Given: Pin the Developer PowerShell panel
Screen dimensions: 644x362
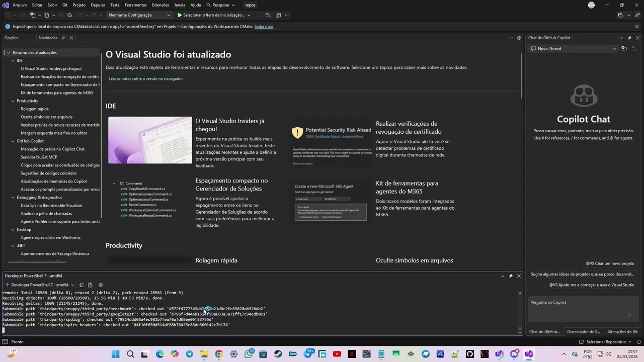Looking at the screenshot, I should [511, 276].
